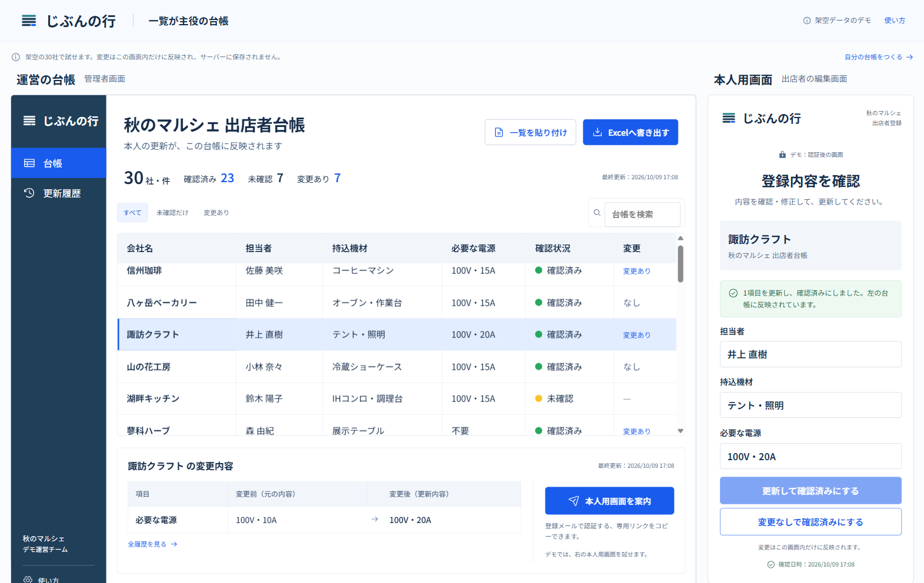Click lock icon beside デモ：認証後の画面

(782, 155)
